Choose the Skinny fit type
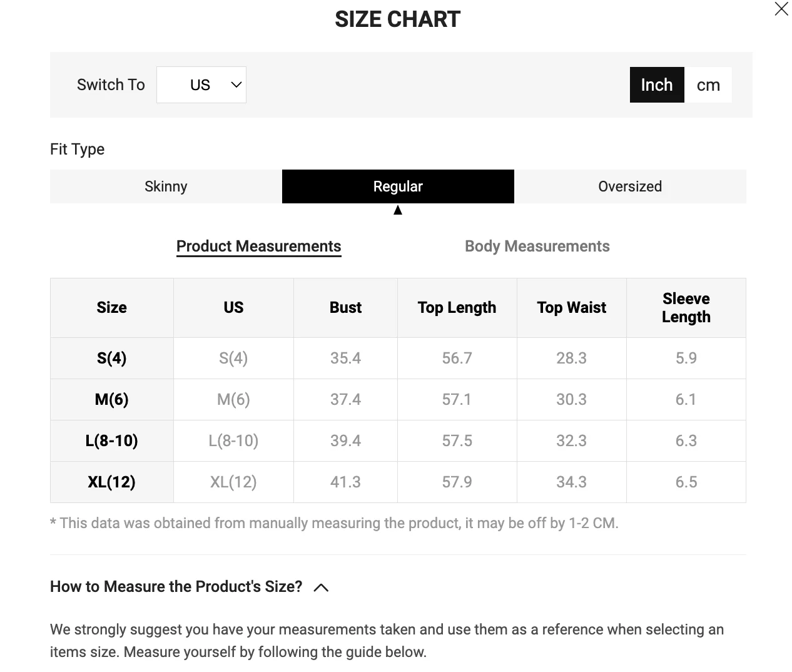The height and width of the screenshot is (672, 792). click(166, 186)
